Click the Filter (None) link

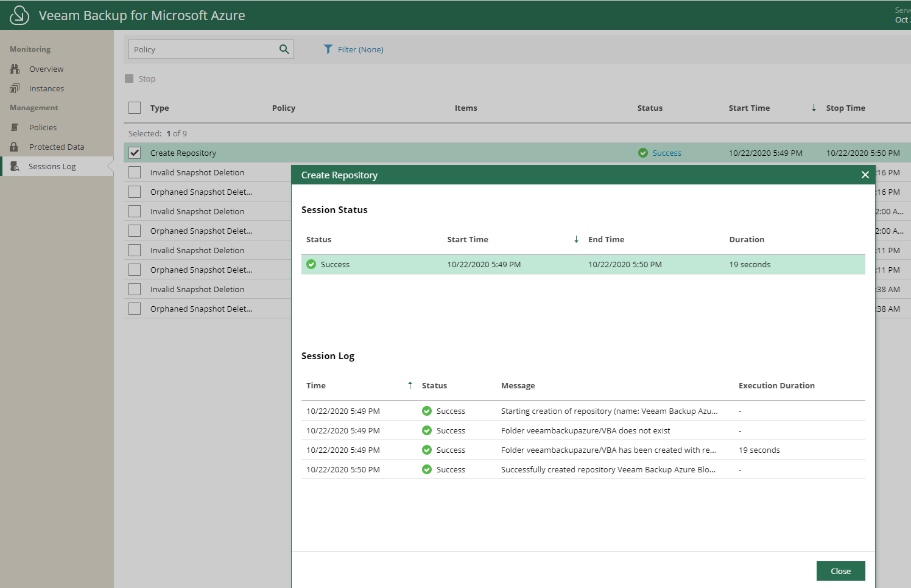click(x=361, y=49)
